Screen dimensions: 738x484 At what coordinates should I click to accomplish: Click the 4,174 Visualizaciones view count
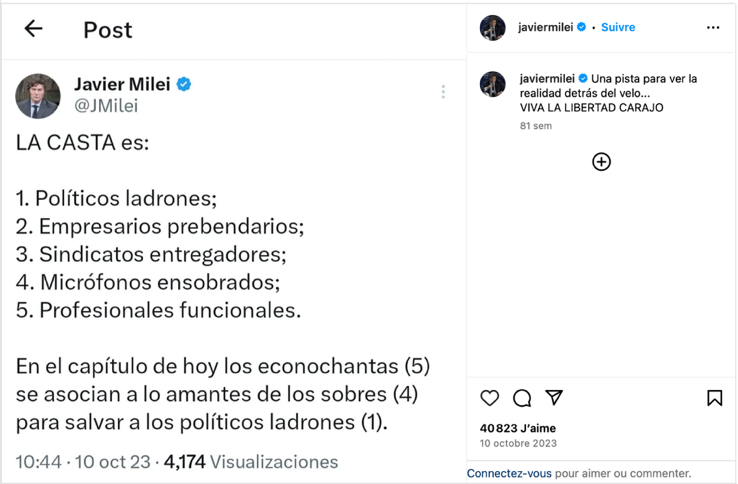click(x=251, y=462)
